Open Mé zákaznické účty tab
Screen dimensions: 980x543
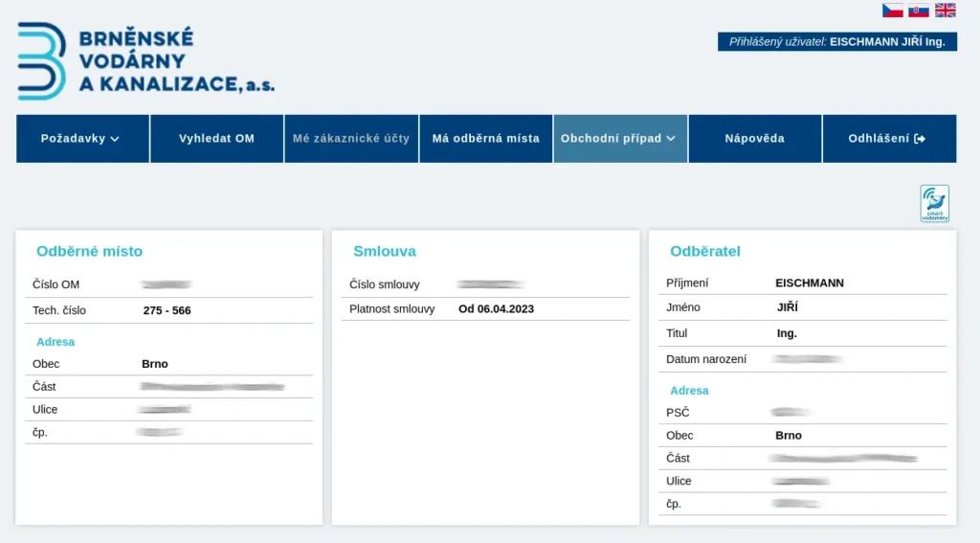351,139
